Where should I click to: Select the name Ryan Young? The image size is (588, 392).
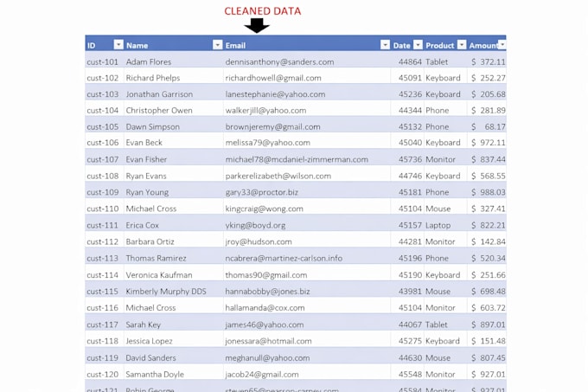[147, 192]
